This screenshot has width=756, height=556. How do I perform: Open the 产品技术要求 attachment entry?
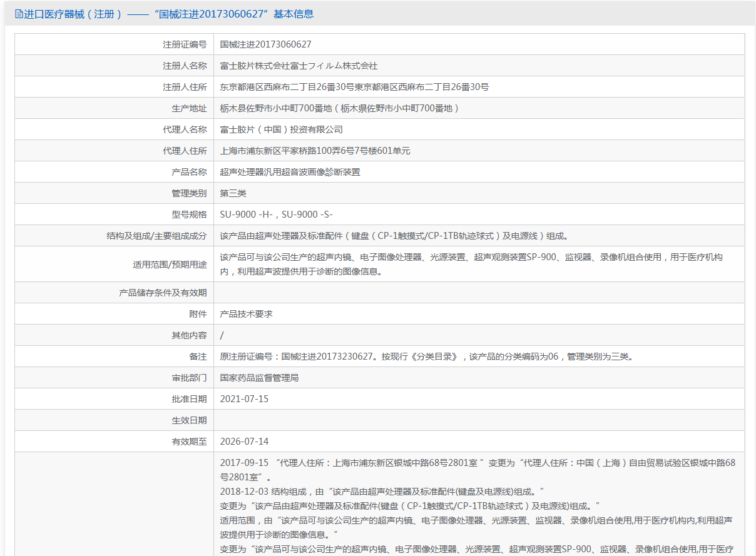pyautogui.click(x=247, y=314)
